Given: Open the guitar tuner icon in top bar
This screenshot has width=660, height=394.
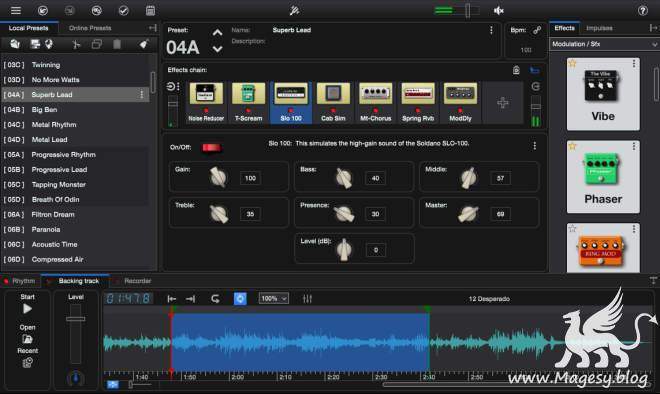Looking at the screenshot, I should tap(294, 11).
